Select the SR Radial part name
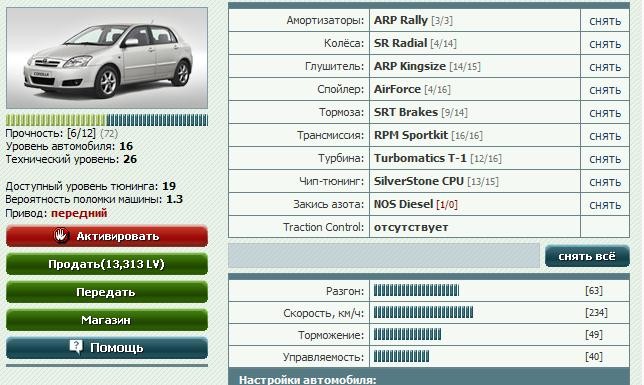 pyautogui.click(x=400, y=43)
